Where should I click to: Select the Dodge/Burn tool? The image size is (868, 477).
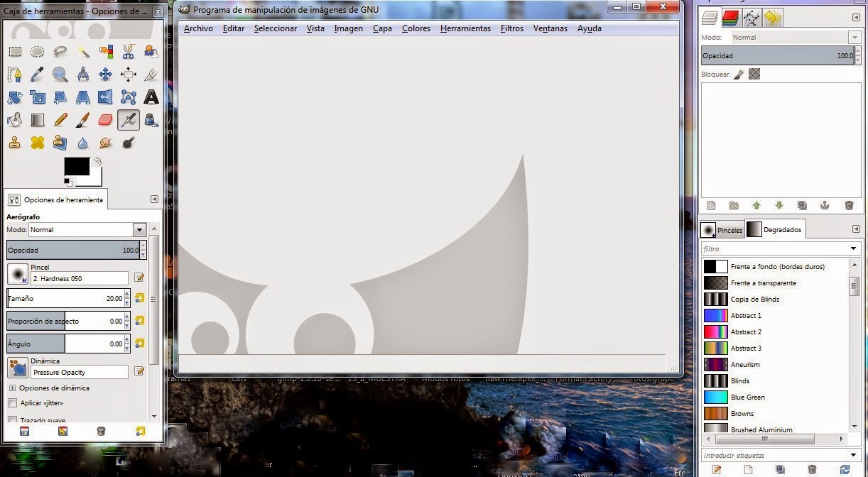tap(129, 143)
